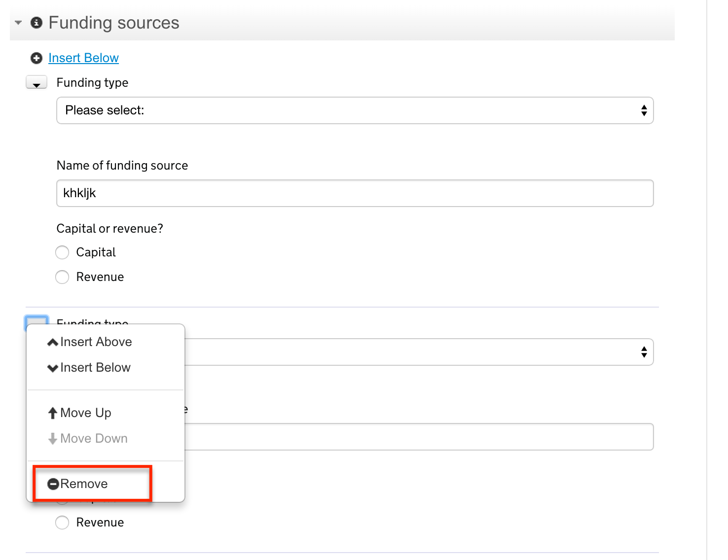Open the second Funding type dropdown arrows
Screen dimensions: 728x560
click(x=644, y=352)
